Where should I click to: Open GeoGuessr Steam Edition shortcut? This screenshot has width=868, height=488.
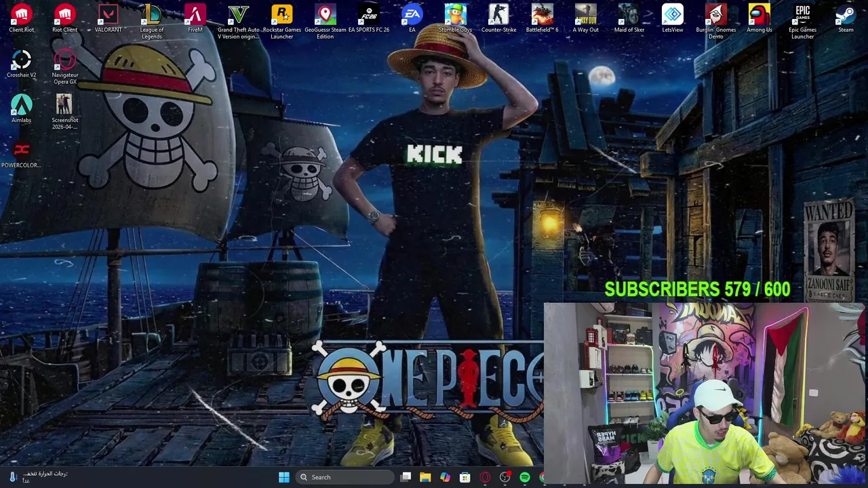pos(325,22)
